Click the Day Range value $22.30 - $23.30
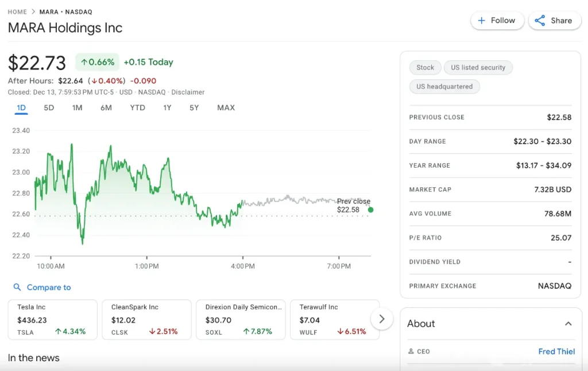Screen dimensions: 588x371 click(x=543, y=141)
